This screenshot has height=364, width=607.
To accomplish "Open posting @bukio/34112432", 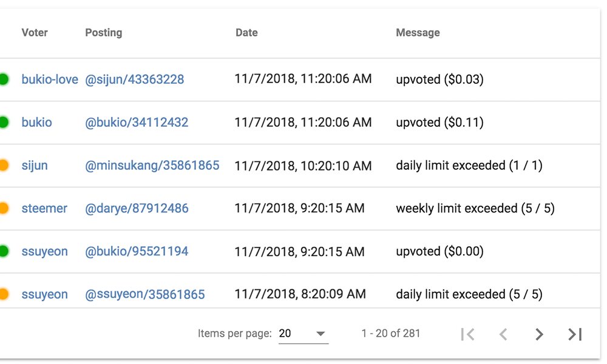I will (x=136, y=122).
